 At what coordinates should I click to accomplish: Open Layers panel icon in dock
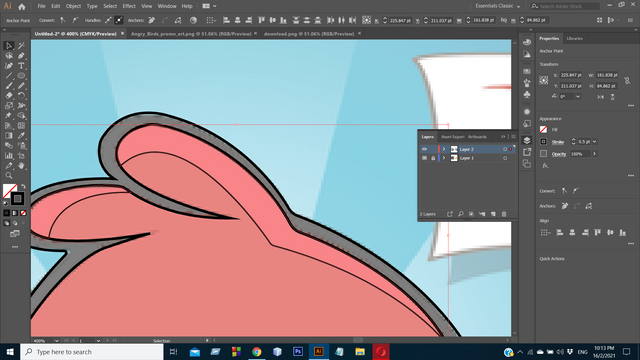point(527,140)
